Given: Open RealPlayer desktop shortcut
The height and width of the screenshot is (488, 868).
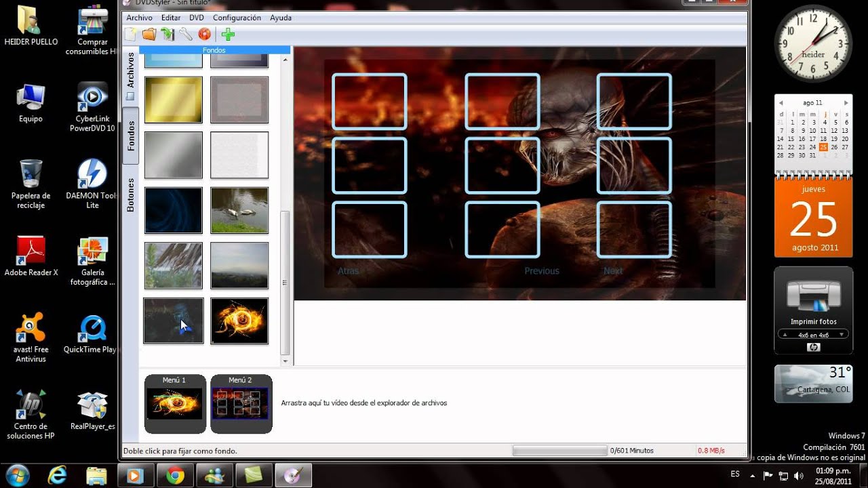Looking at the screenshot, I should 93,411.
